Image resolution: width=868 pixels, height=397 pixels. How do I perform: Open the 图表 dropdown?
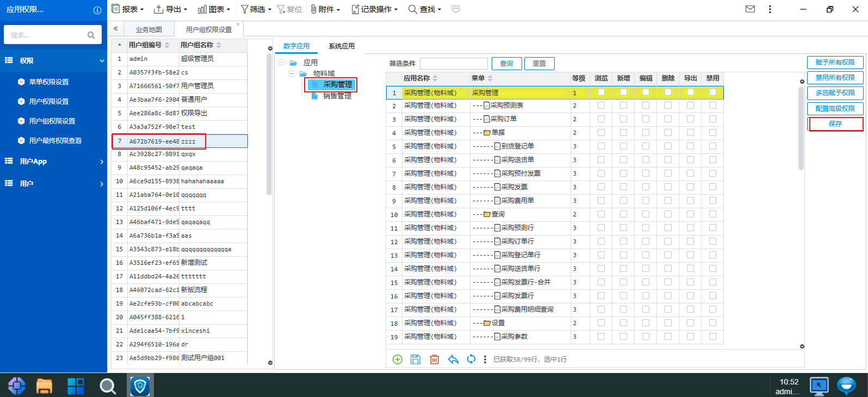click(214, 9)
